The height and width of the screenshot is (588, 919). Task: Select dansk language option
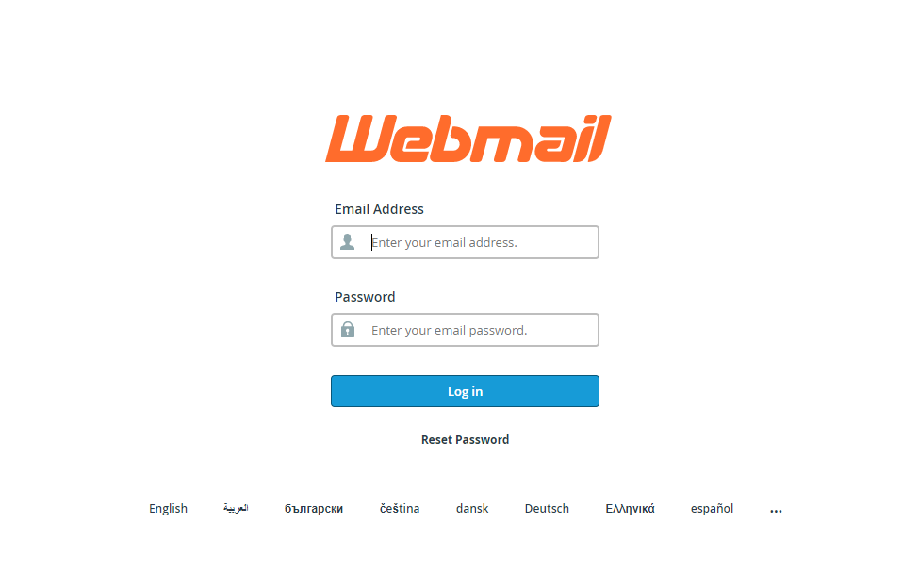coord(472,508)
